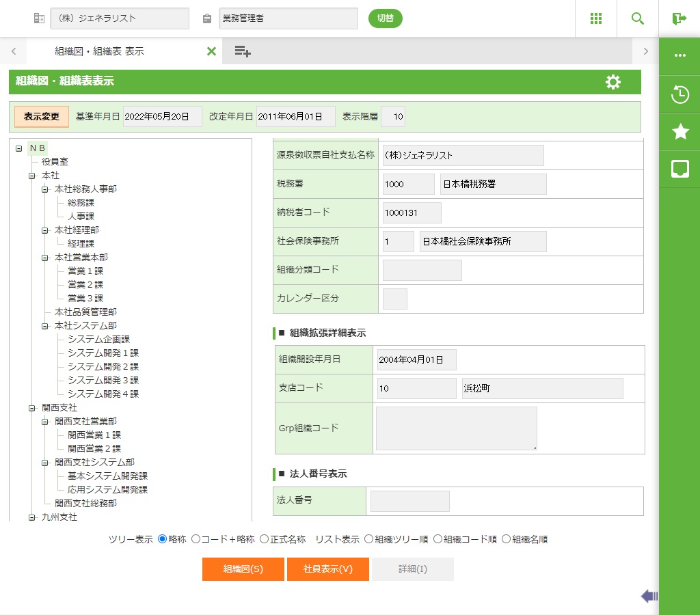This screenshot has width=700, height=615.
Task: Open the history clock icon in sidebar
Action: coord(679,94)
